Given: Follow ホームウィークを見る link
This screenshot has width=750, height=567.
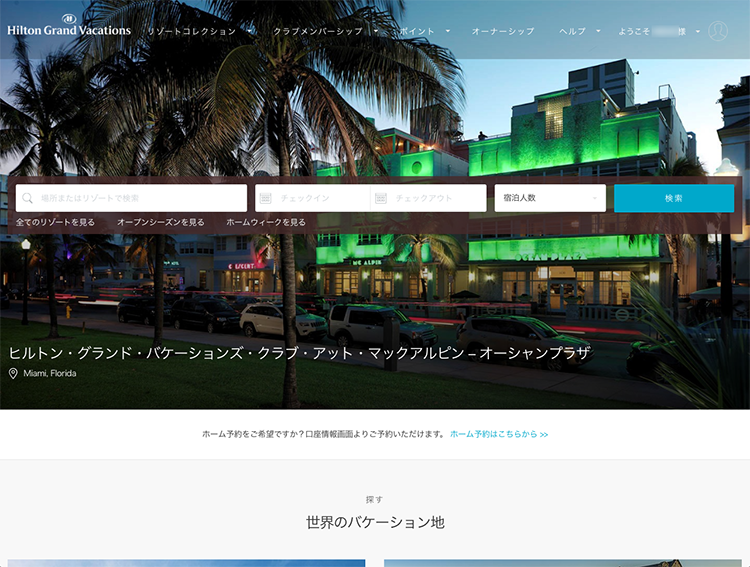Looking at the screenshot, I should pyautogui.click(x=266, y=222).
